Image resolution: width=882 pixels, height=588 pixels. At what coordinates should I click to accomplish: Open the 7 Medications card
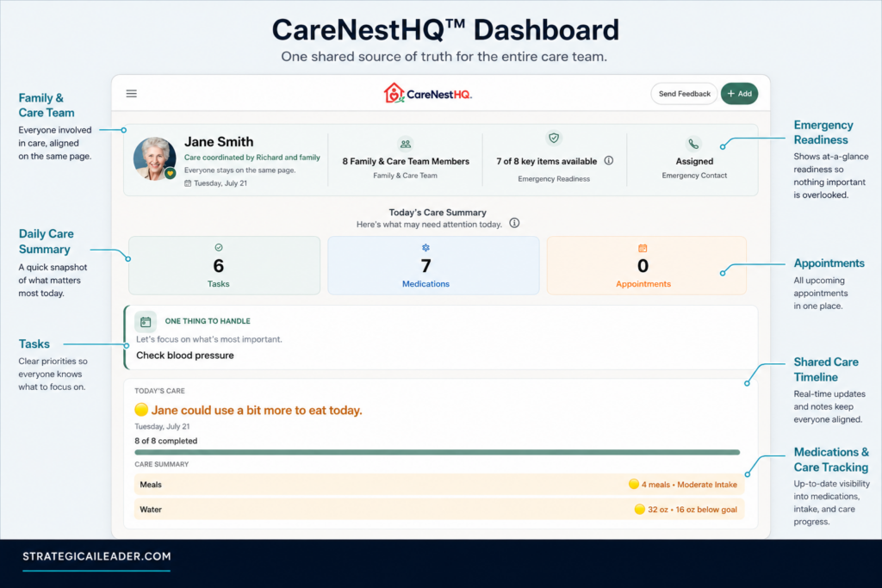coord(434,265)
